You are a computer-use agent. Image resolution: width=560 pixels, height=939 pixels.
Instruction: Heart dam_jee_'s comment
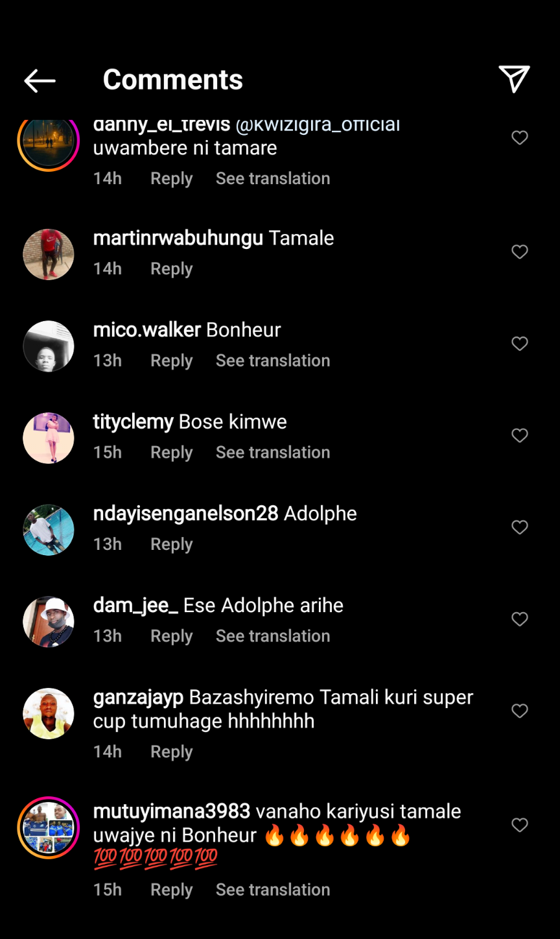(520, 619)
